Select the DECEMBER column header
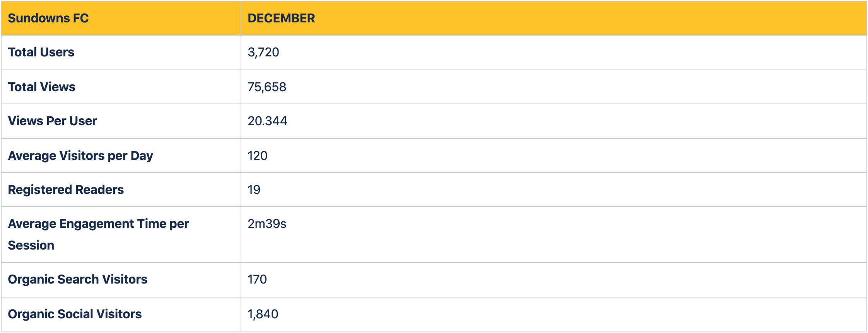This screenshot has height=333, width=868. [x=281, y=18]
